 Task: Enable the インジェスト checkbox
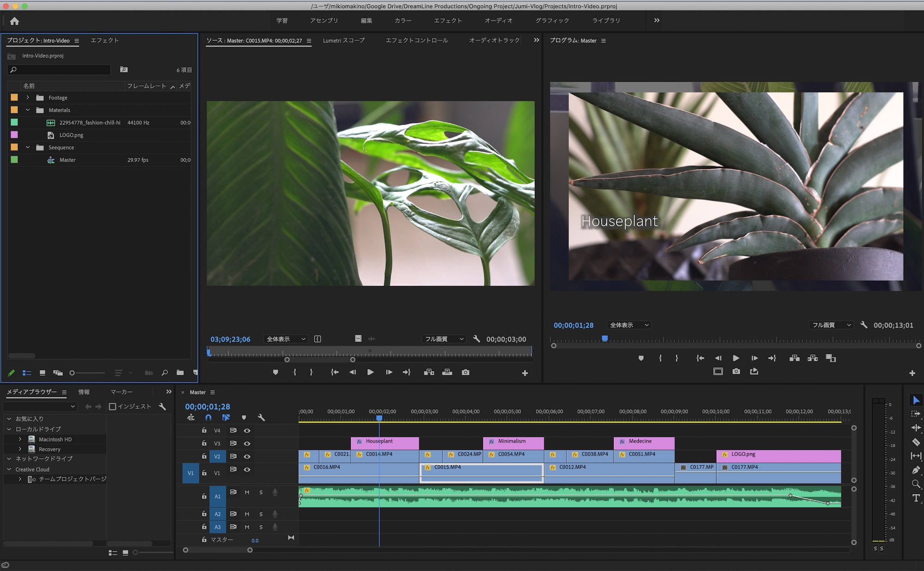click(112, 407)
